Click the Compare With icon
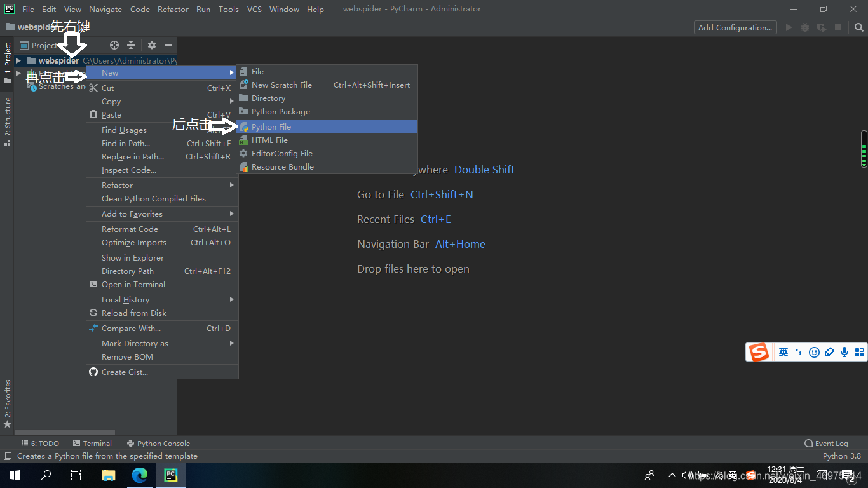 pos(93,328)
